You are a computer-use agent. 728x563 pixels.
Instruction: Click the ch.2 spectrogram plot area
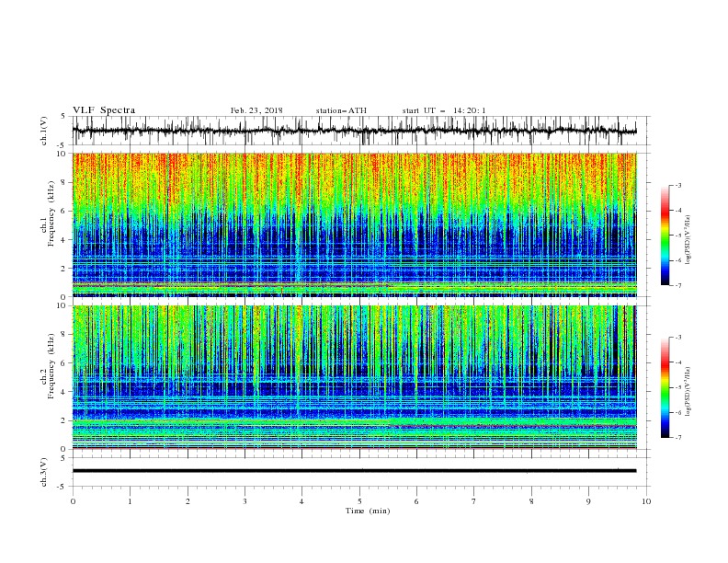point(354,377)
